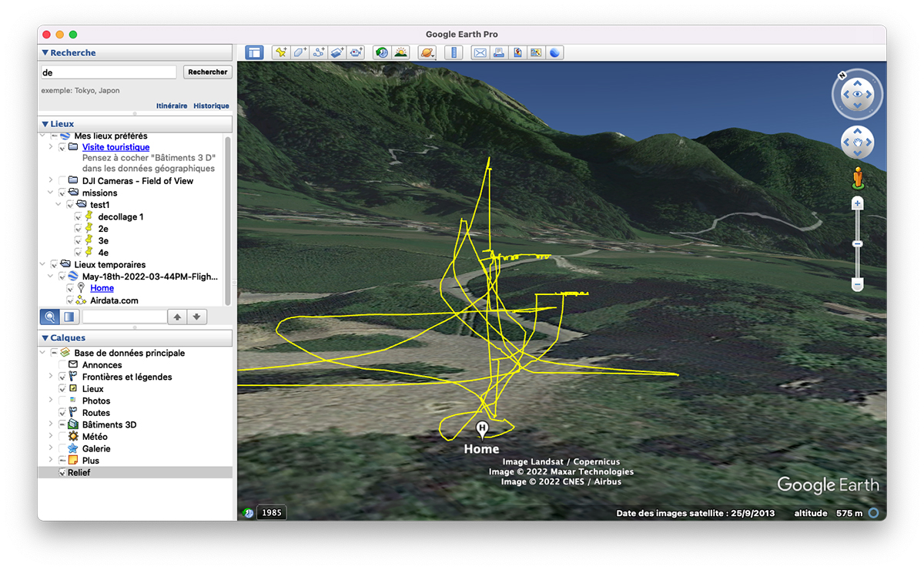The image size is (924, 570).
Task: Click the zoom in plus button
Action: (858, 203)
